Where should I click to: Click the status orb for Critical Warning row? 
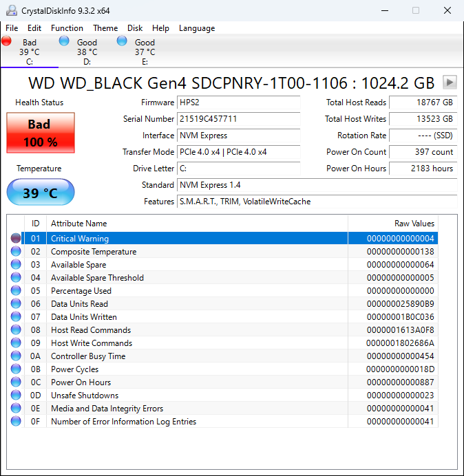point(16,238)
